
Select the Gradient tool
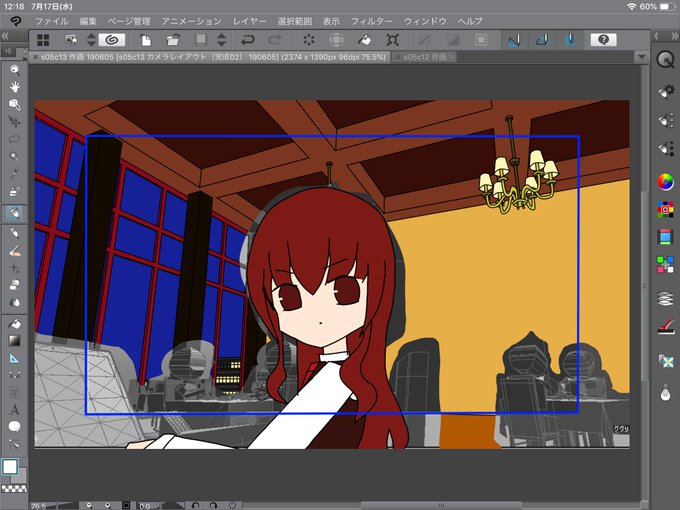coord(15,341)
